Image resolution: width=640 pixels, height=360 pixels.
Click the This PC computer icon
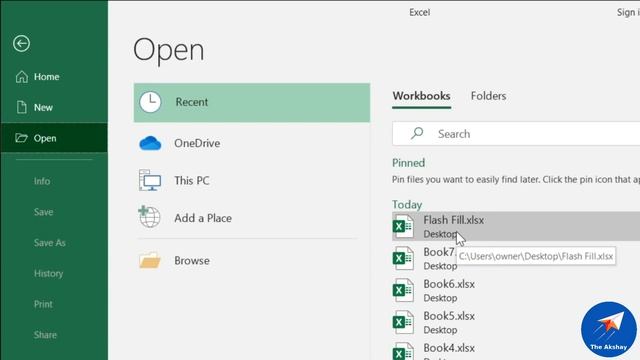point(150,180)
